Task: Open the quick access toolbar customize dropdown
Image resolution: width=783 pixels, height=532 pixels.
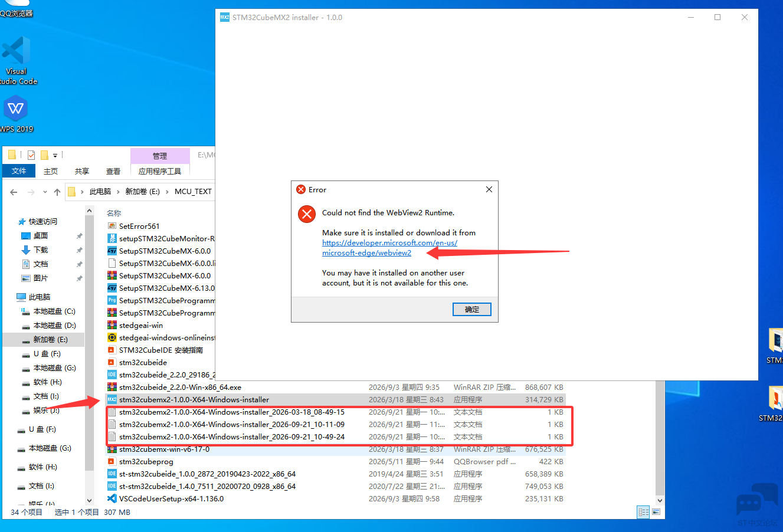Action: click(55, 155)
